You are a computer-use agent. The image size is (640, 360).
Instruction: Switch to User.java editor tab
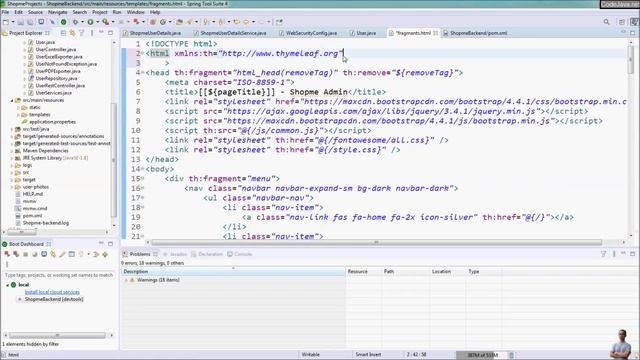366,33
